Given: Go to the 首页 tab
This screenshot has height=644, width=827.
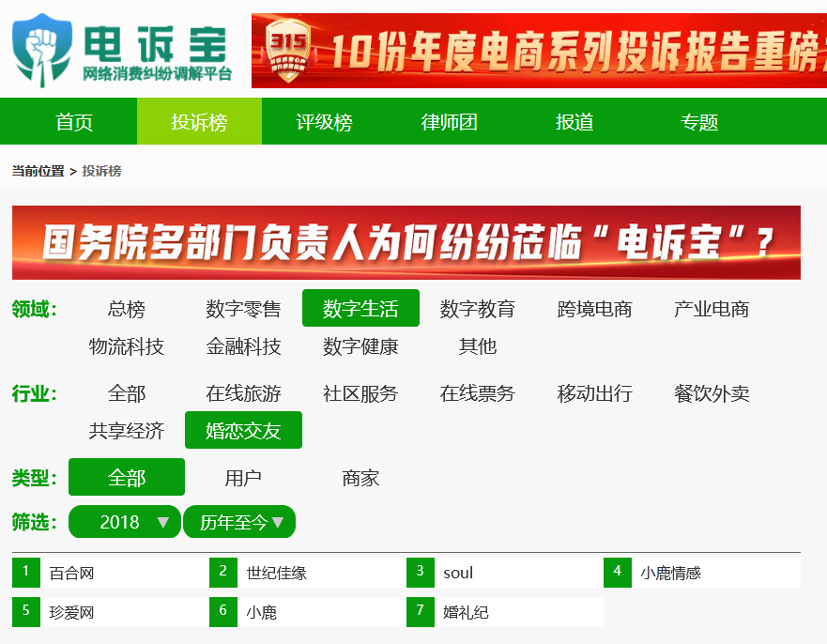Looking at the screenshot, I should (74, 122).
